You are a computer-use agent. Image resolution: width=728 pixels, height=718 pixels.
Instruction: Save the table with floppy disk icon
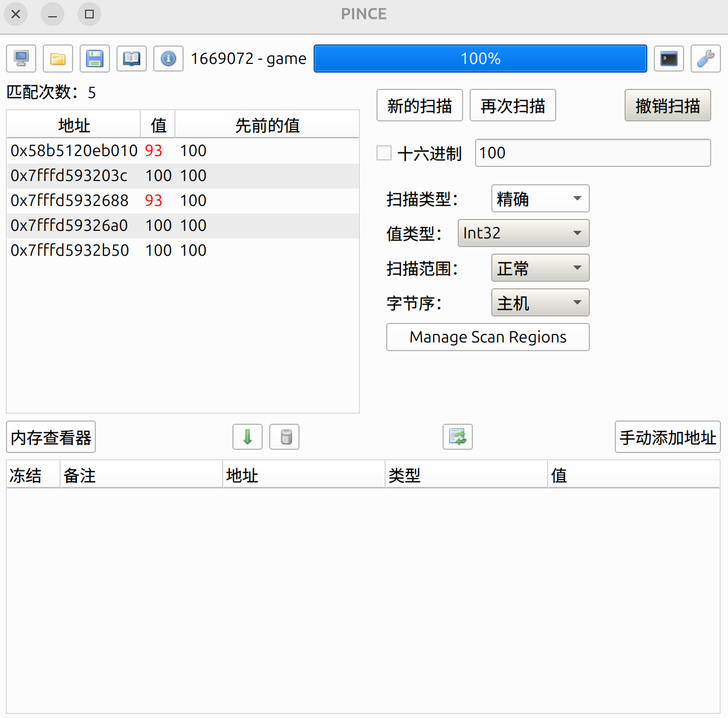pyautogui.click(x=95, y=59)
